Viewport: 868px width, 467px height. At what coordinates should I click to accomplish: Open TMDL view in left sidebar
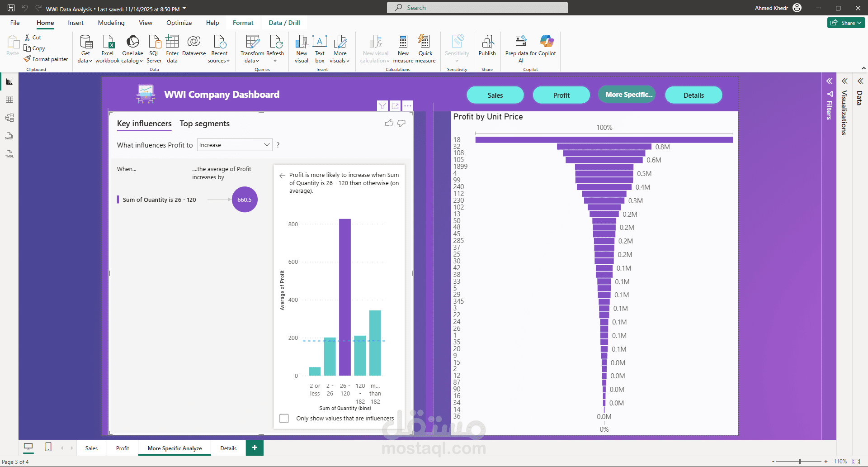(9, 154)
